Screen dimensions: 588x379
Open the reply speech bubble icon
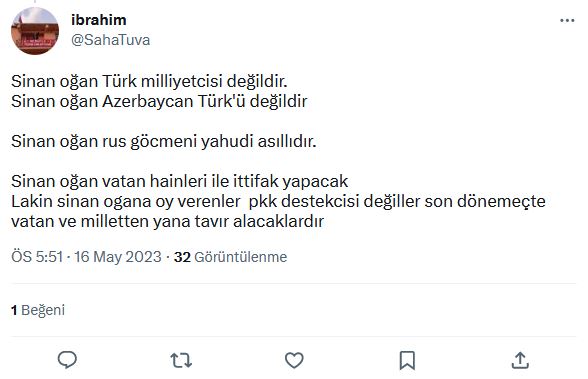[68, 360]
